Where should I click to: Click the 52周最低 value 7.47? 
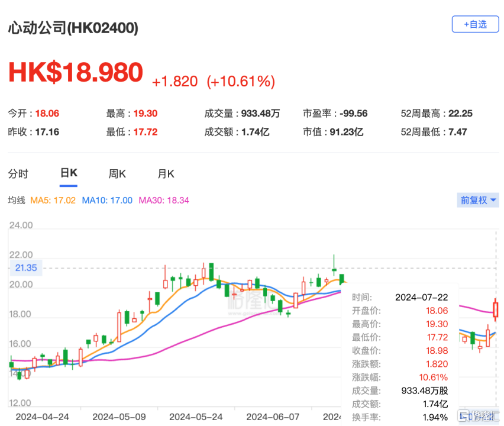(457, 132)
